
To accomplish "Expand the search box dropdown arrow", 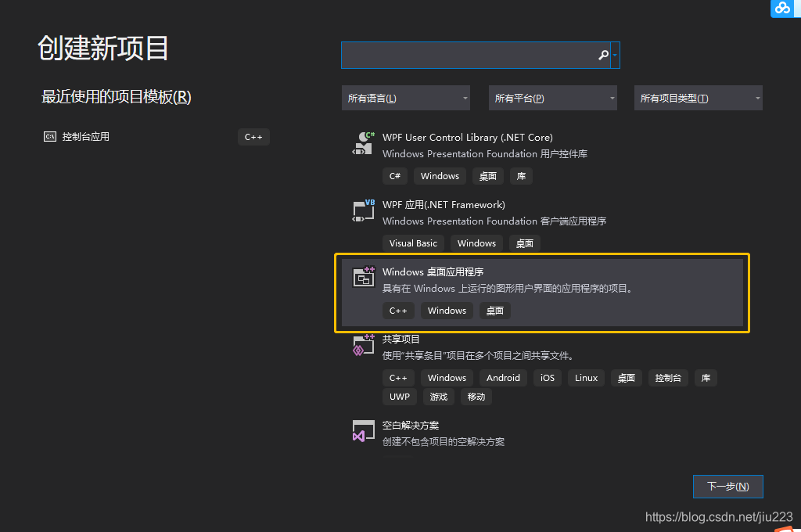I will [x=616, y=55].
